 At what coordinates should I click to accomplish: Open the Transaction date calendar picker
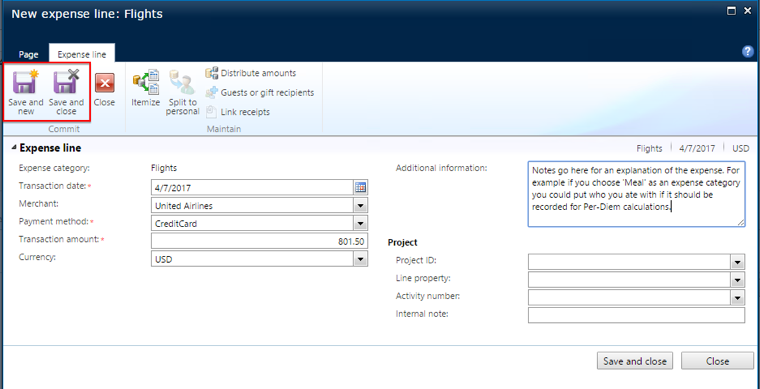tap(360, 187)
